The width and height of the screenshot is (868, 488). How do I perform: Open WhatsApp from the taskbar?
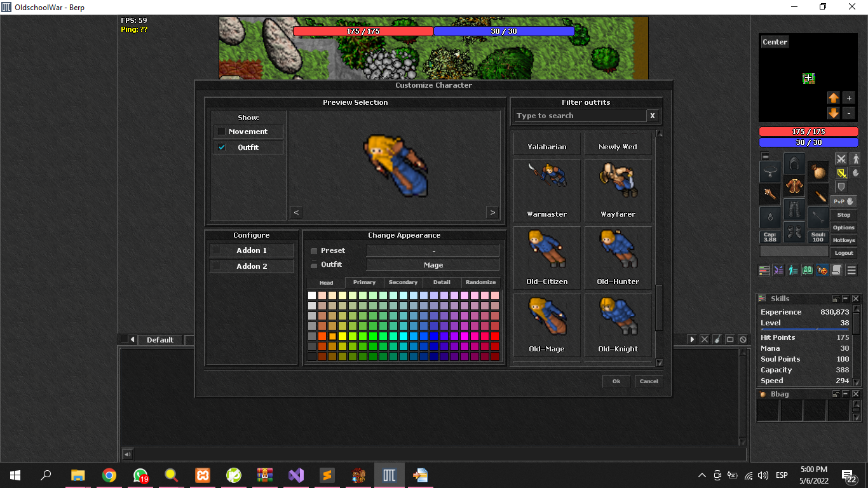point(140,475)
